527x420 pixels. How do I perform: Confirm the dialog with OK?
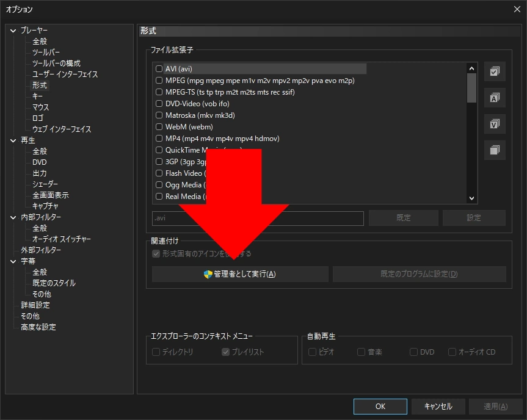[x=380, y=407]
